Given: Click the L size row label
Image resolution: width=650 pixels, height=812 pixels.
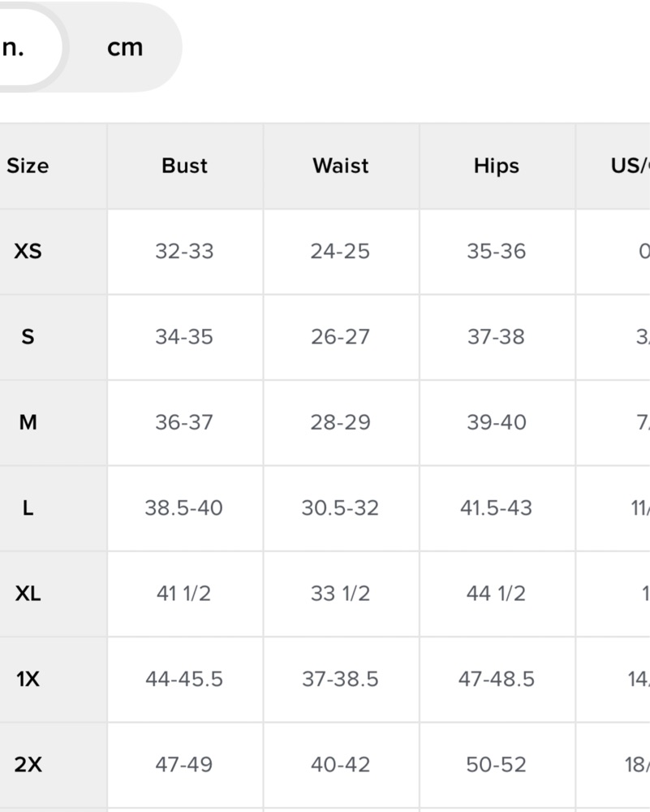Looking at the screenshot, I should (28, 508).
